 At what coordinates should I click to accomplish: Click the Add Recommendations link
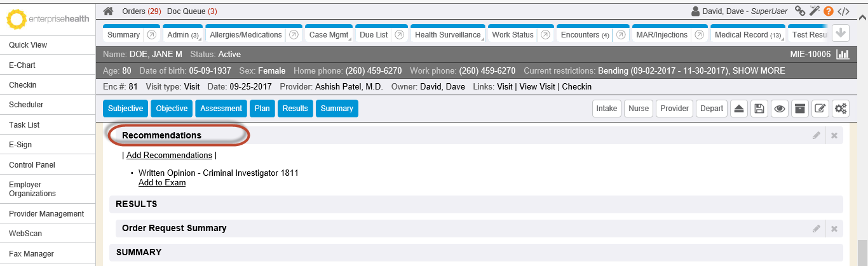click(x=169, y=155)
